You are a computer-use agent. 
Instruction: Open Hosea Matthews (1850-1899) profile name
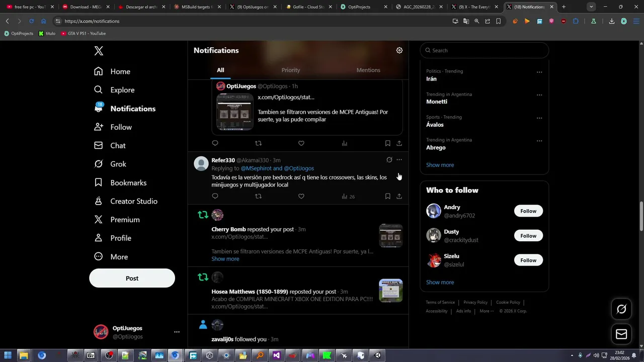(x=250, y=292)
